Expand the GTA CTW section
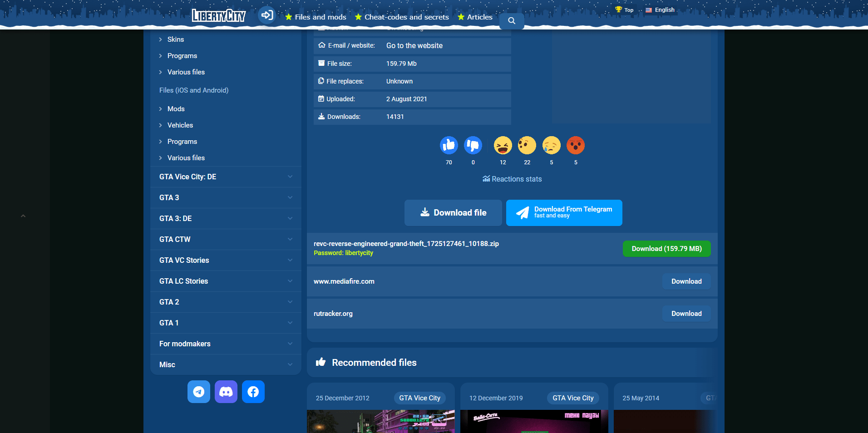 (226, 240)
